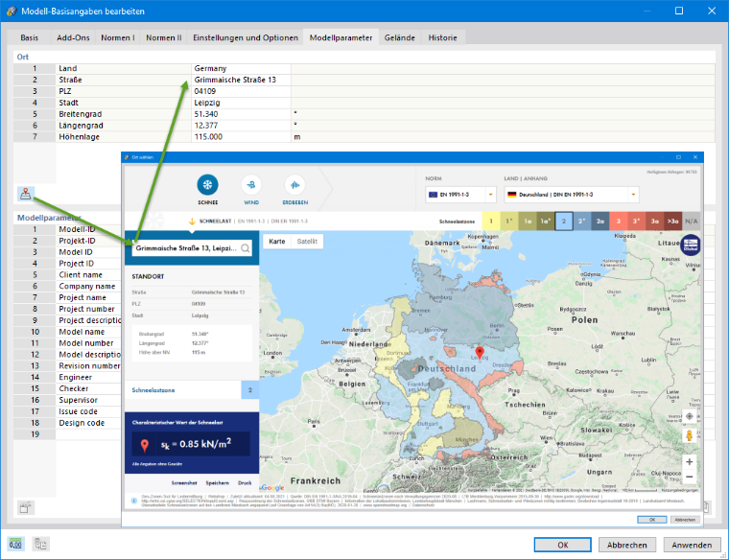Maximize the Modell-Basisangaben window
The width and height of the screenshot is (729, 560).
(x=679, y=11)
